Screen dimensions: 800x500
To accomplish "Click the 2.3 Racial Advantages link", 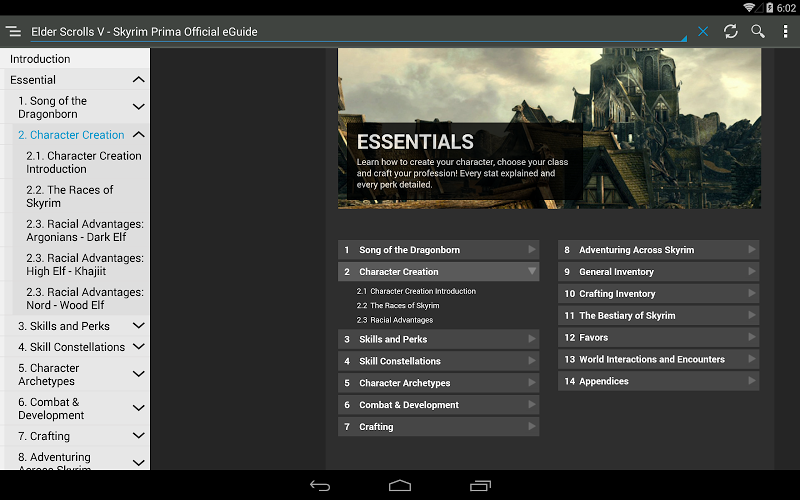I will pyautogui.click(x=396, y=320).
